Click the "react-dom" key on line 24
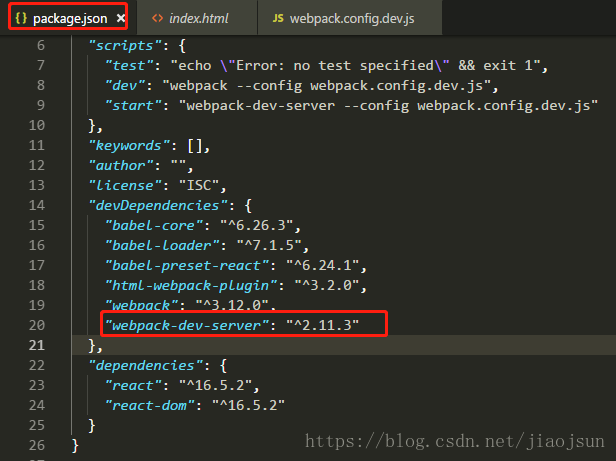Image resolution: width=616 pixels, height=461 pixels. 150,405
